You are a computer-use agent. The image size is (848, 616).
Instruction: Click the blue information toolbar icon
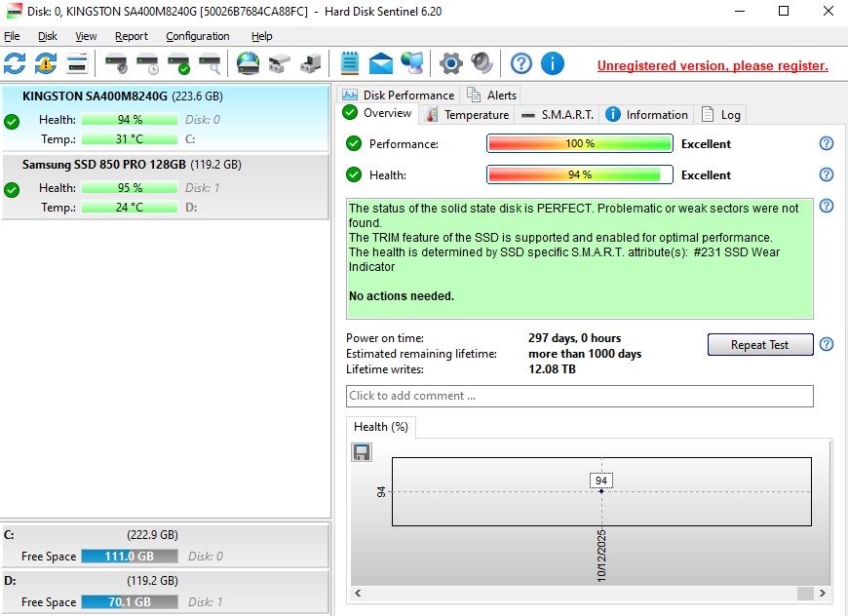click(x=552, y=63)
